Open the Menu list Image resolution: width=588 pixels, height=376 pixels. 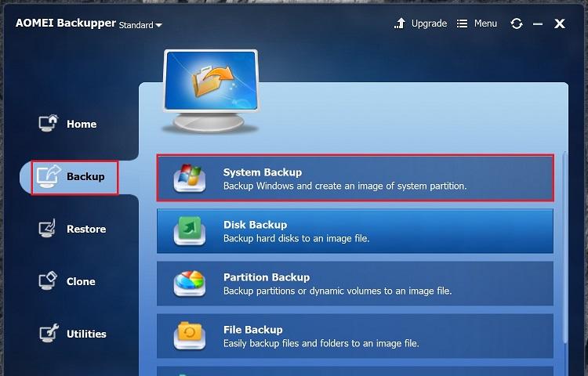pos(485,23)
